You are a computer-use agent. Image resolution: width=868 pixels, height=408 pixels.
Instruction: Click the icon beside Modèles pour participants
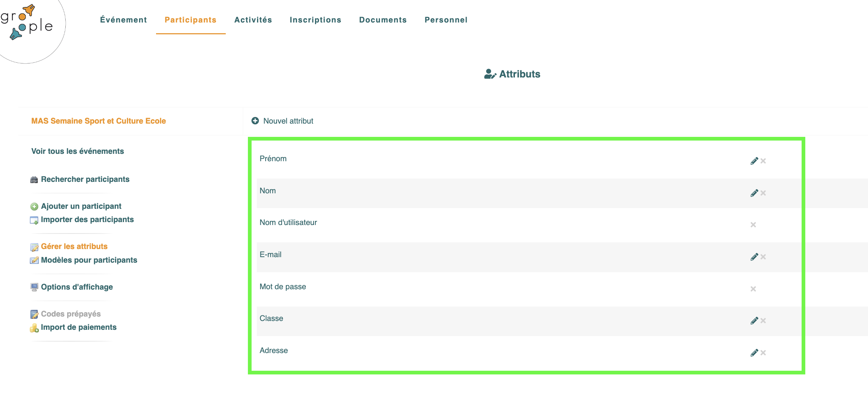(x=34, y=260)
